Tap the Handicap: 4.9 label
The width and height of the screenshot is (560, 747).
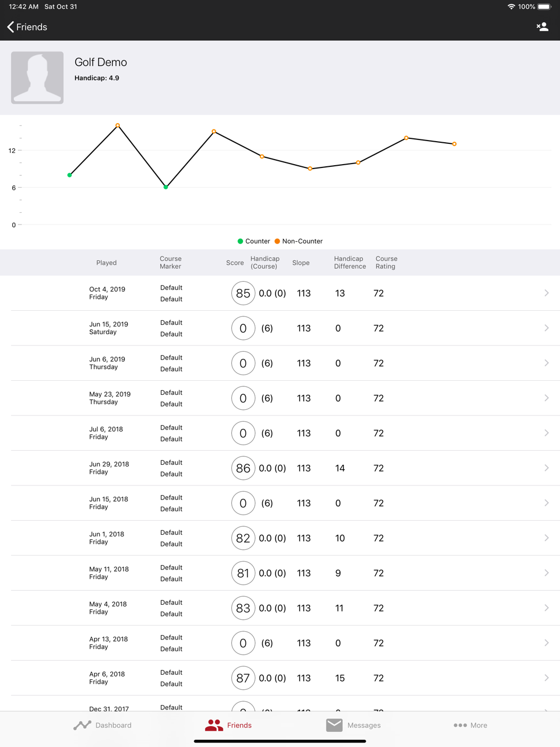click(97, 78)
